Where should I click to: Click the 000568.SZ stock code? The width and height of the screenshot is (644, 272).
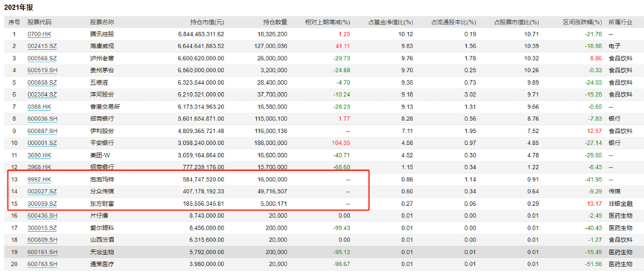[42, 58]
